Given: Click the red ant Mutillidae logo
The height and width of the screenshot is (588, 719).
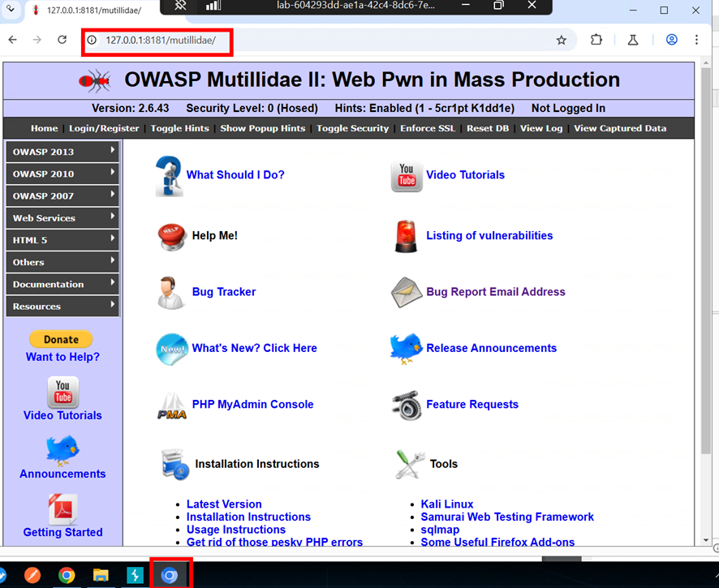Looking at the screenshot, I should [94, 81].
